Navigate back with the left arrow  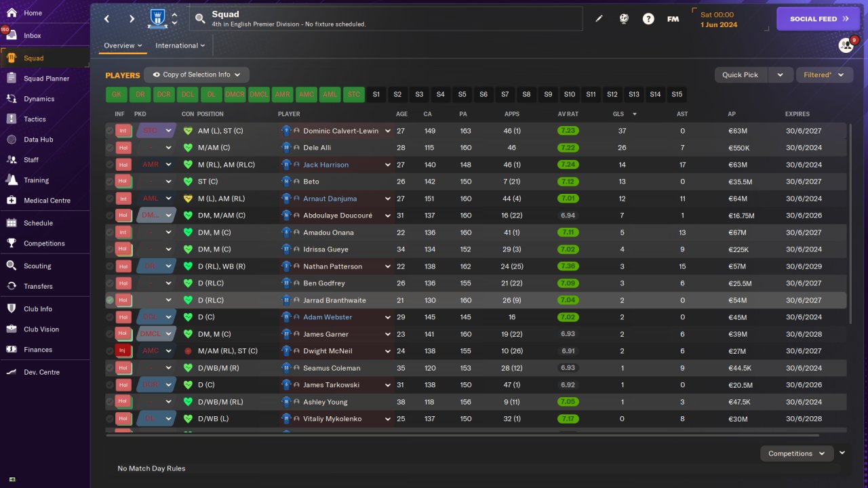[x=107, y=19]
